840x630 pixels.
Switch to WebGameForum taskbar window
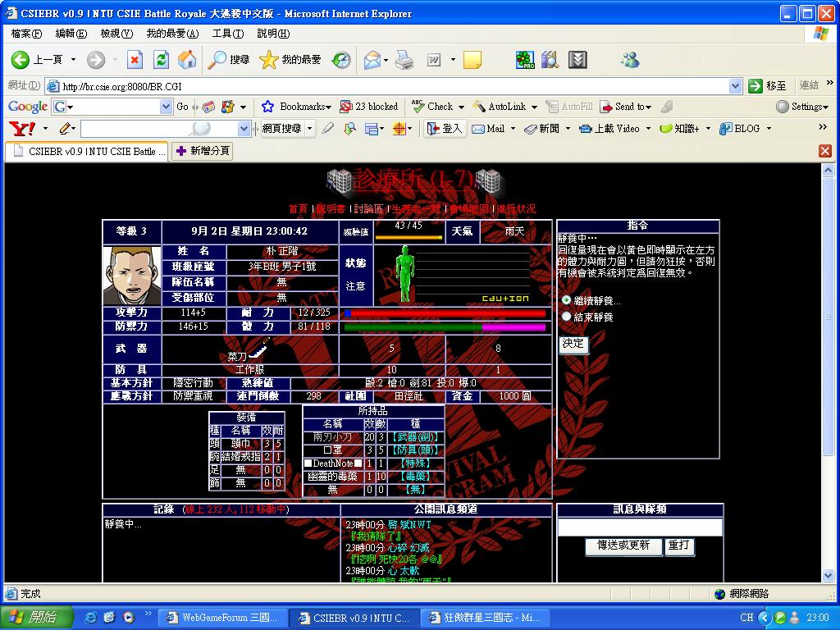pyautogui.click(x=223, y=618)
